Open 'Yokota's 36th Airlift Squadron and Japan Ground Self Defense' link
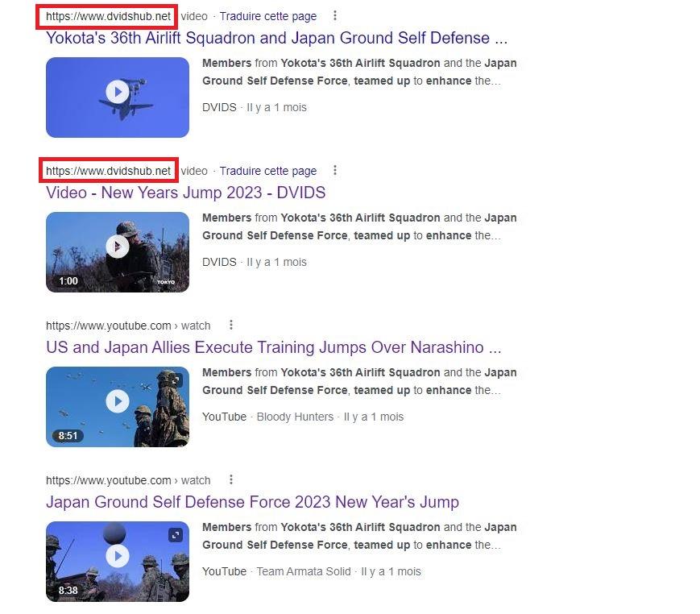This screenshot has height=614, width=700. (x=277, y=38)
